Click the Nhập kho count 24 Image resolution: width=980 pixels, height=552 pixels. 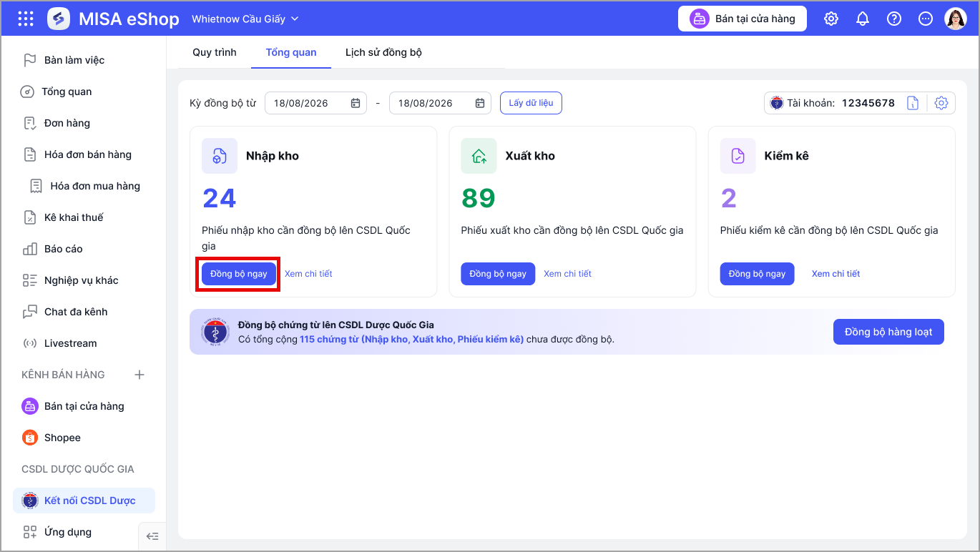click(220, 198)
